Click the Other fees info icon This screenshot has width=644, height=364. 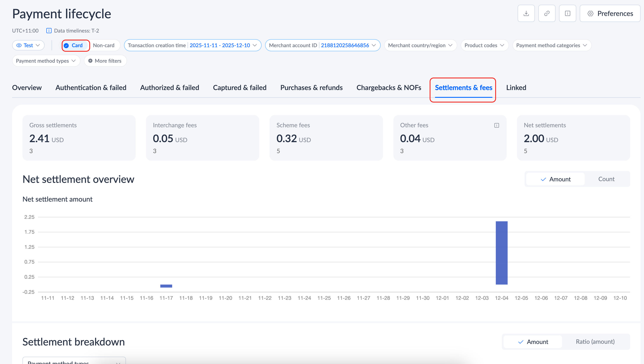pyautogui.click(x=496, y=125)
